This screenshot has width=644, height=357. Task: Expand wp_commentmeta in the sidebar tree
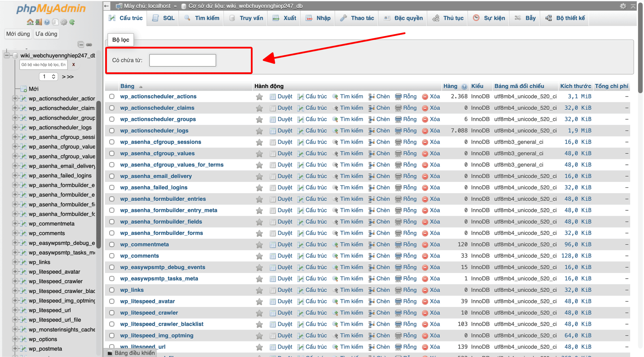[15, 223]
